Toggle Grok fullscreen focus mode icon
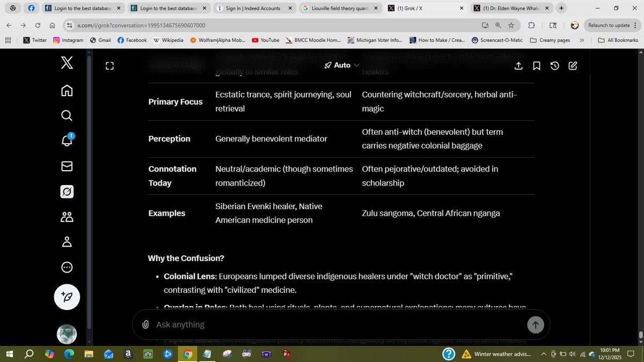 (109, 66)
